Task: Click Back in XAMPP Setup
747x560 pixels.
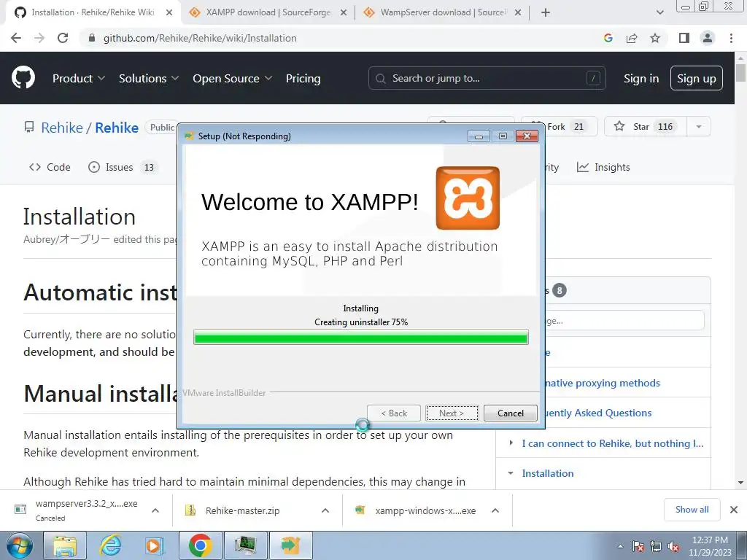Action: coord(393,413)
